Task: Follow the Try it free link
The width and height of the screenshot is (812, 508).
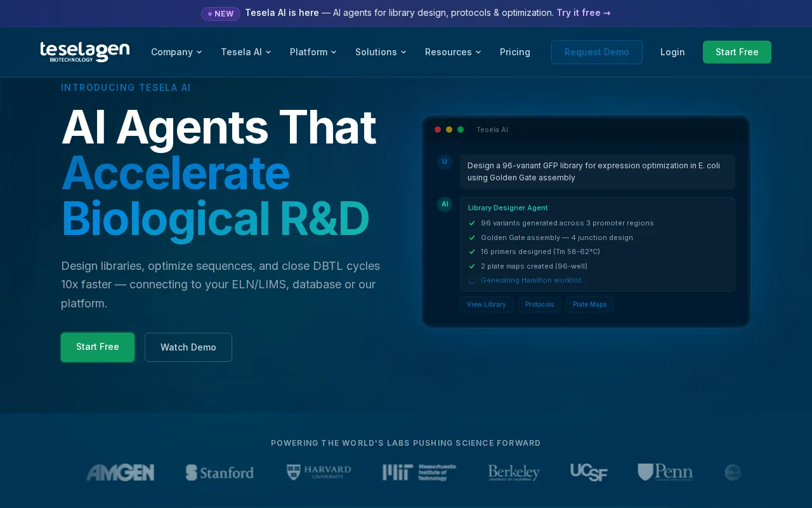Action: (x=584, y=13)
